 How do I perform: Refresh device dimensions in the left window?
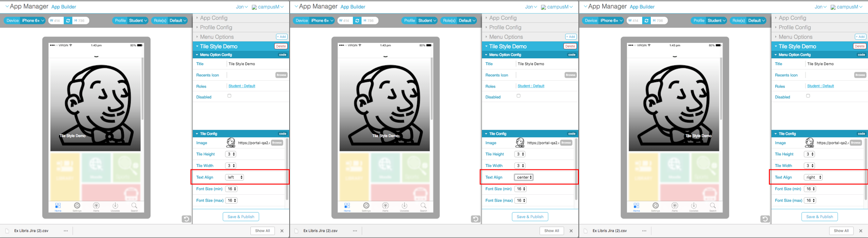click(x=68, y=20)
